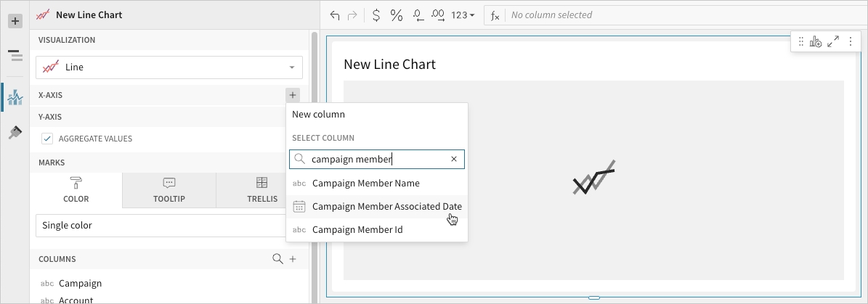
Task: Open the Line visualization type dropdown
Action: coord(169,67)
